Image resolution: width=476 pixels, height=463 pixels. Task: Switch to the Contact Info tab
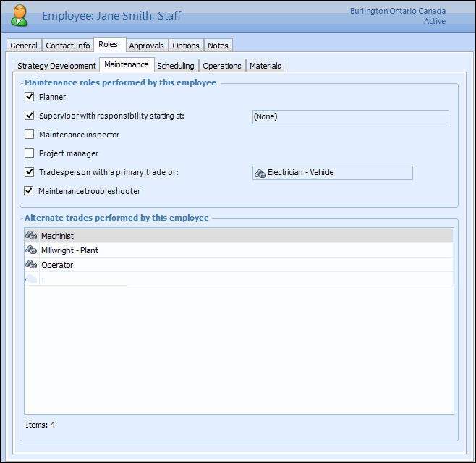pos(68,46)
